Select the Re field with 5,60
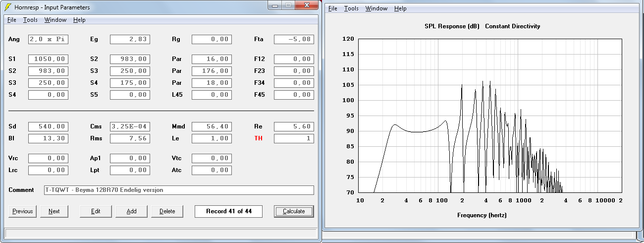This screenshot has width=644, height=243. pos(294,126)
